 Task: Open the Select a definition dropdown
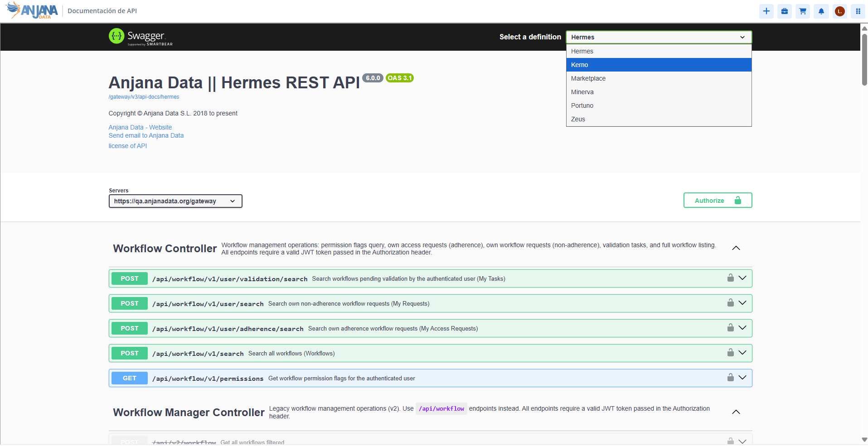coord(659,37)
